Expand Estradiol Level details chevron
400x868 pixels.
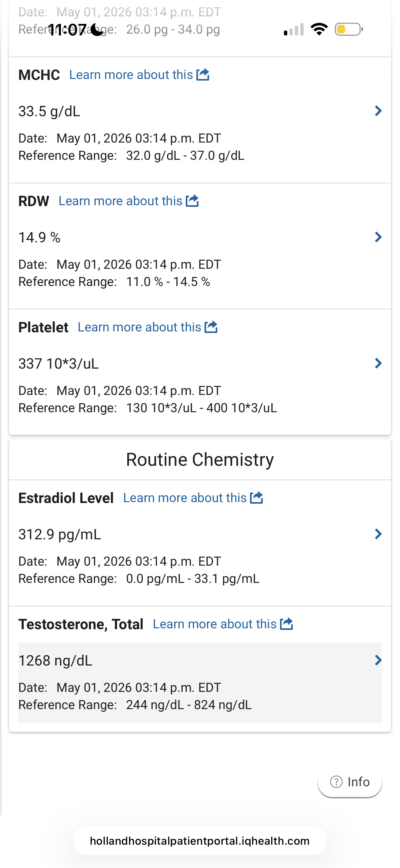click(x=378, y=534)
